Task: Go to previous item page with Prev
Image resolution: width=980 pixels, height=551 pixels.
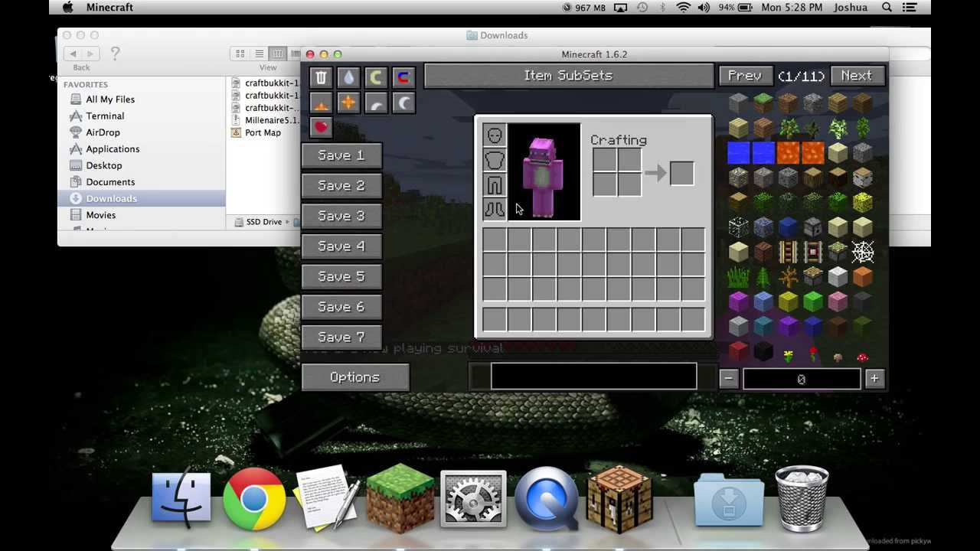Action: tap(744, 76)
